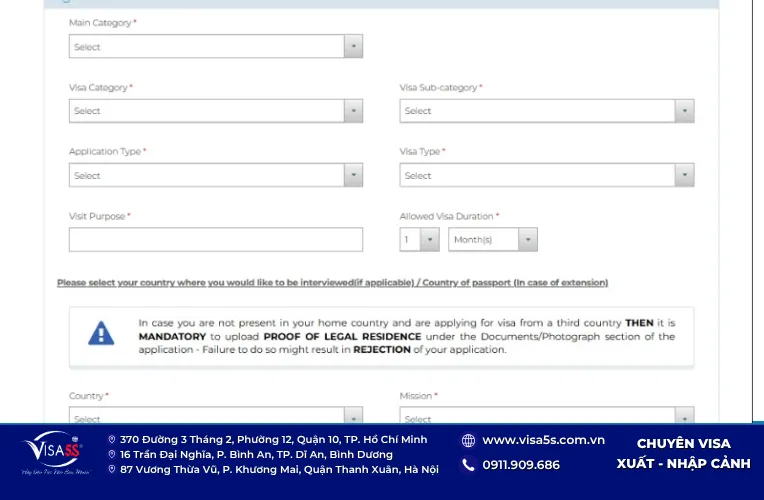Click the blue warning triangle icon
Viewport: 764px width, 500px height.
pyautogui.click(x=101, y=333)
